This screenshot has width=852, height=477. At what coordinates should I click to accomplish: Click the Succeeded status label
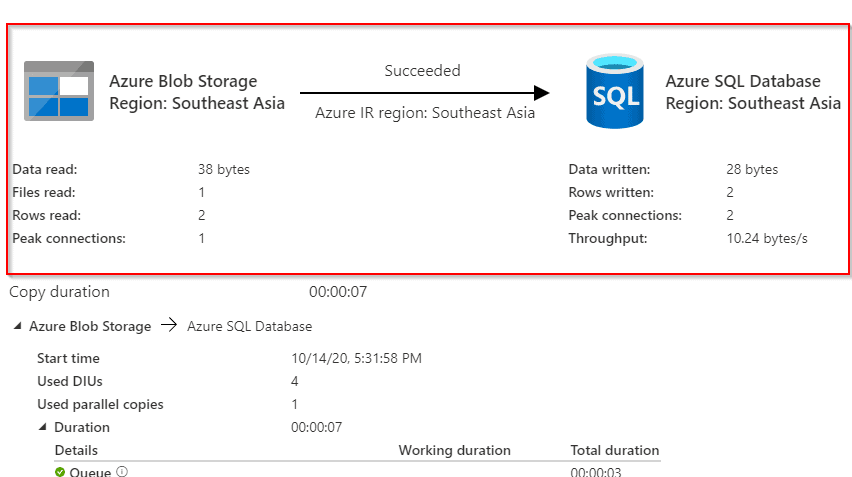tap(422, 71)
